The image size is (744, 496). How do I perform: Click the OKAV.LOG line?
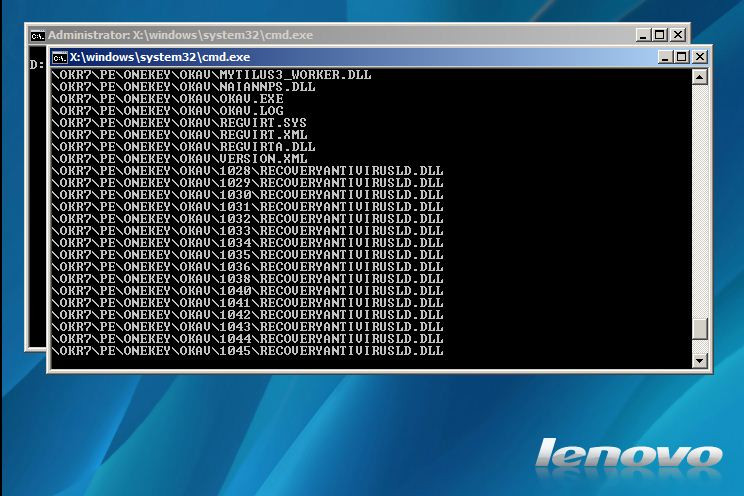tap(167, 111)
